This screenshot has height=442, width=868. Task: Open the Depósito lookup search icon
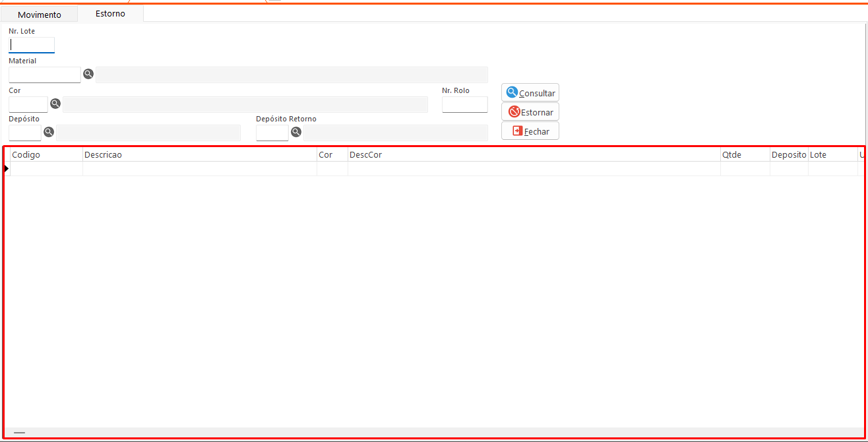[x=49, y=132]
